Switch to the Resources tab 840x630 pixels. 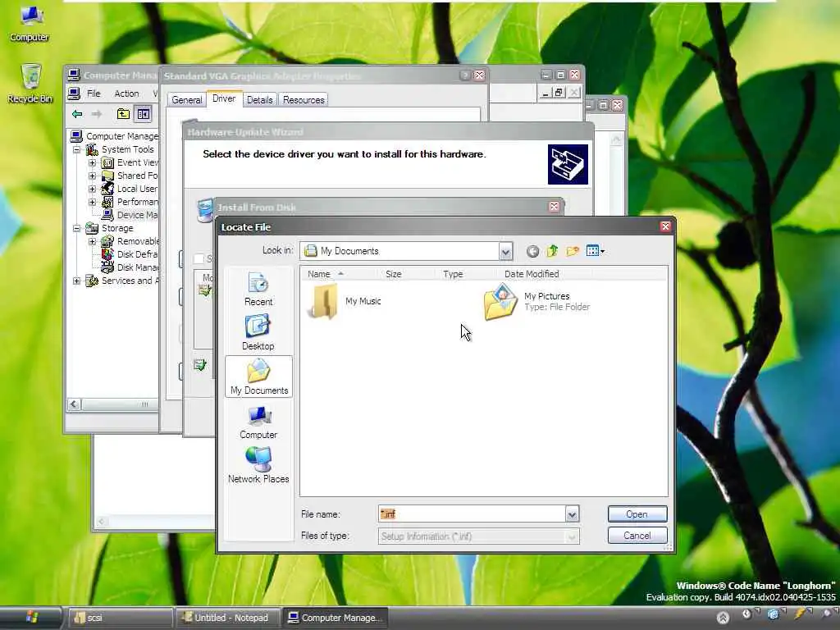[x=304, y=99]
